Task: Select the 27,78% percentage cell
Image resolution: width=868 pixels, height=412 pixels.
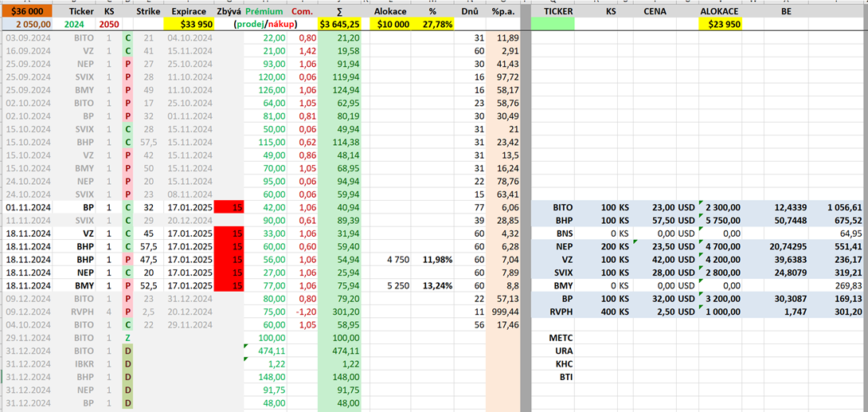Action: coord(437,25)
